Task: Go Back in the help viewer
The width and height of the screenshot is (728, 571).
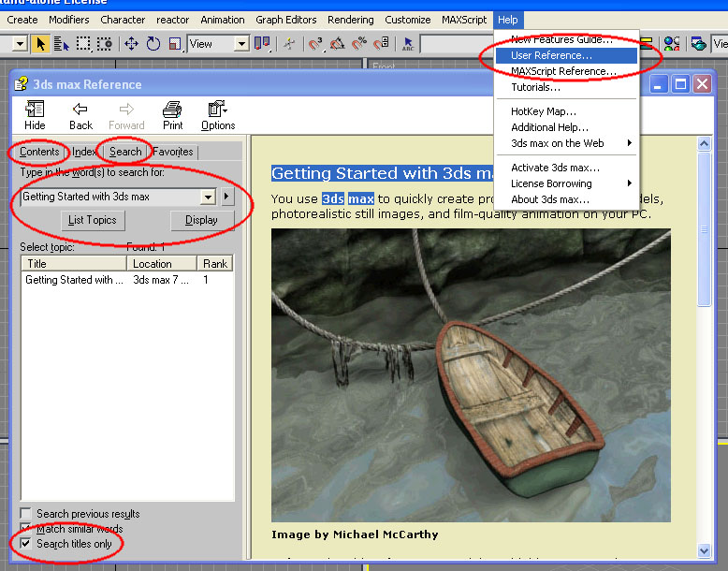Action: pyautogui.click(x=80, y=115)
